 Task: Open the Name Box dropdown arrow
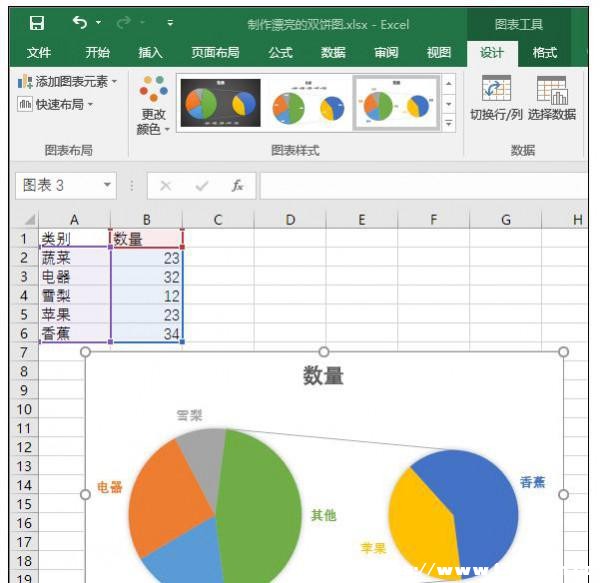coord(108,186)
